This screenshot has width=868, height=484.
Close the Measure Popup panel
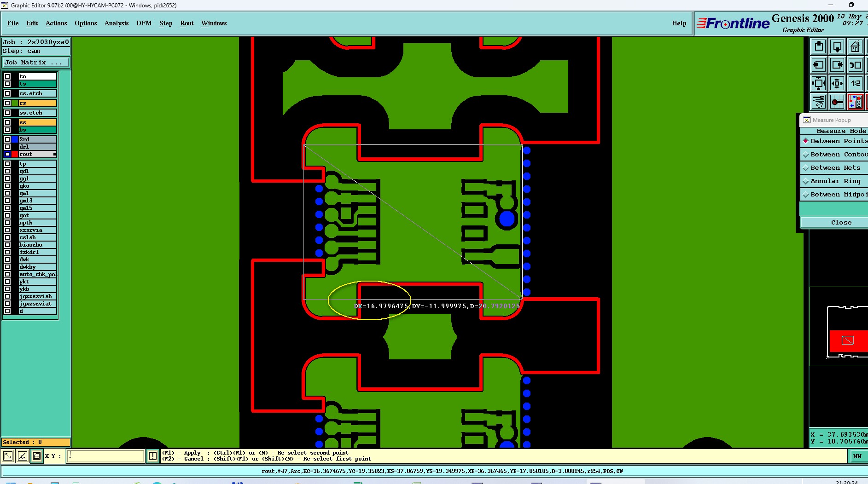coord(834,222)
